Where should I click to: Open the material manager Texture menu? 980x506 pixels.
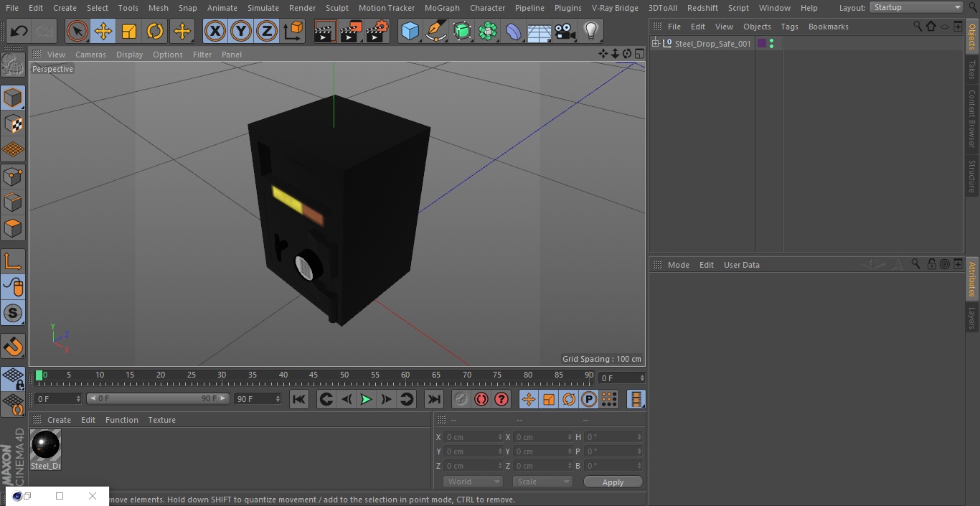[x=162, y=420]
